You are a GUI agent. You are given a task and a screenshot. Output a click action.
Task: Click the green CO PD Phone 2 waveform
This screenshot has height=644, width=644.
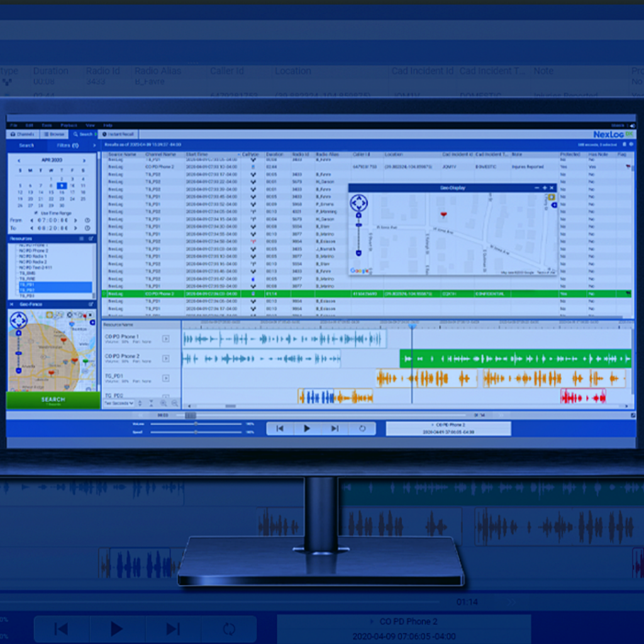tap(516, 358)
